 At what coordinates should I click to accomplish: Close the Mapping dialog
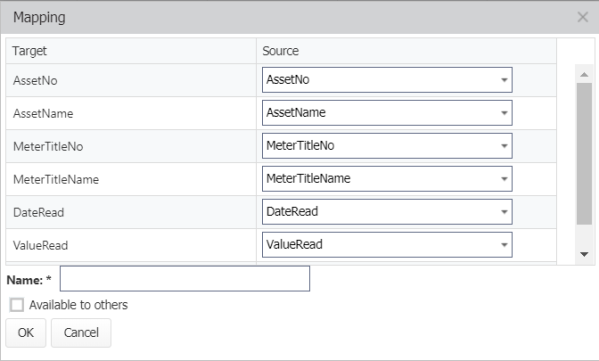pyautogui.click(x=583, y=17)
